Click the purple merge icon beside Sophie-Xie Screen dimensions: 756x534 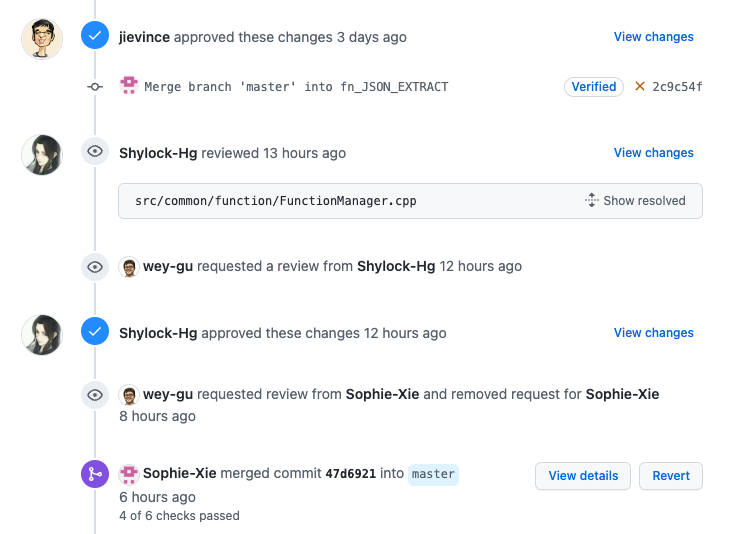point(95,474)
